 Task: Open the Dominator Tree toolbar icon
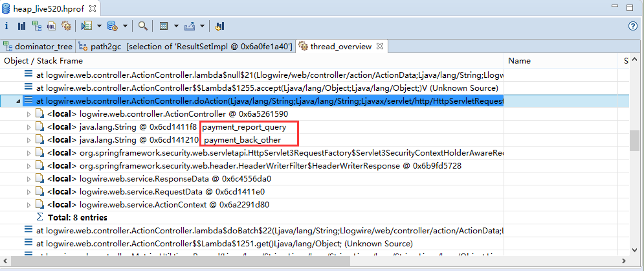pos(37,27)
